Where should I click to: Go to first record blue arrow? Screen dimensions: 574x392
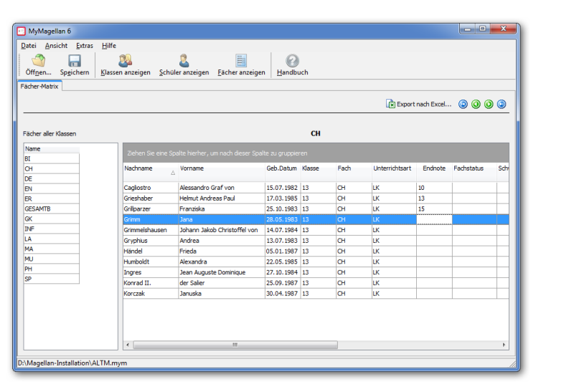[x=463, y=104]
